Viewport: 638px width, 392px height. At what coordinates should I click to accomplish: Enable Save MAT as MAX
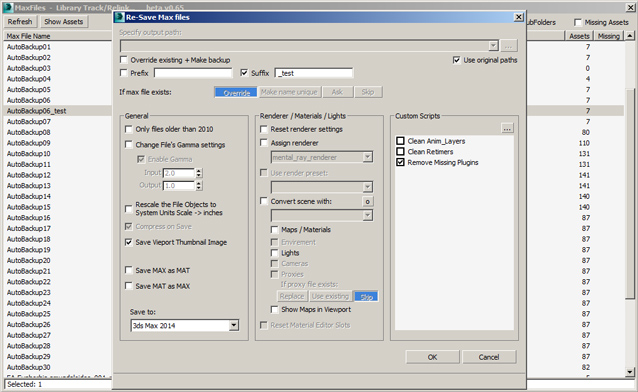(129, 286)
